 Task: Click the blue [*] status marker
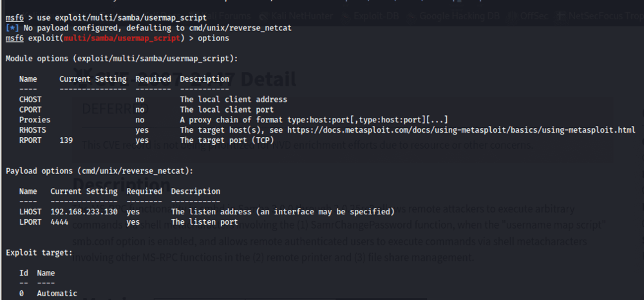[x=12, y=28]
